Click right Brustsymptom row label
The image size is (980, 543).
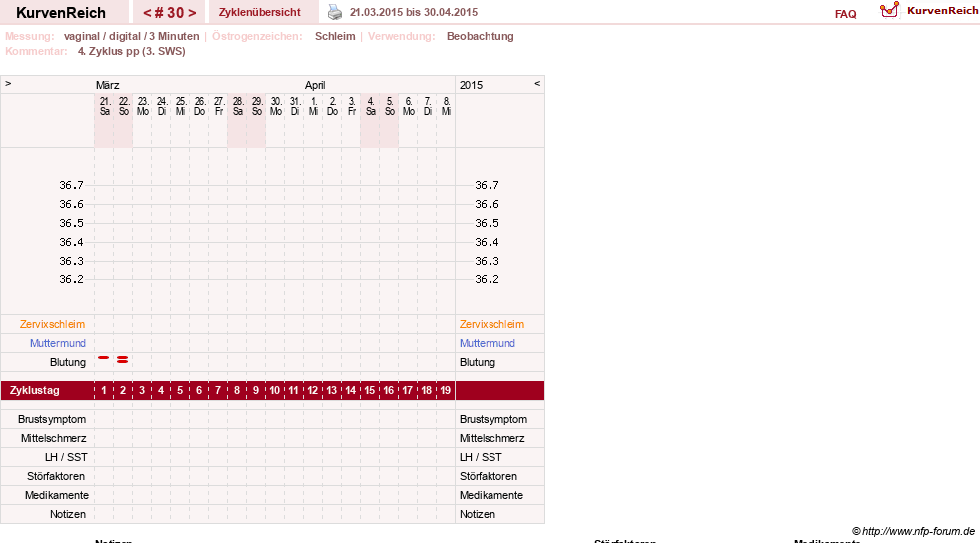493,419
